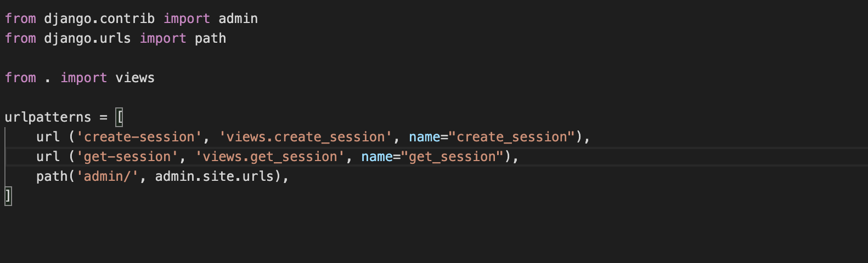Click 'django.urls' in the second import

[x=87, y=38]
